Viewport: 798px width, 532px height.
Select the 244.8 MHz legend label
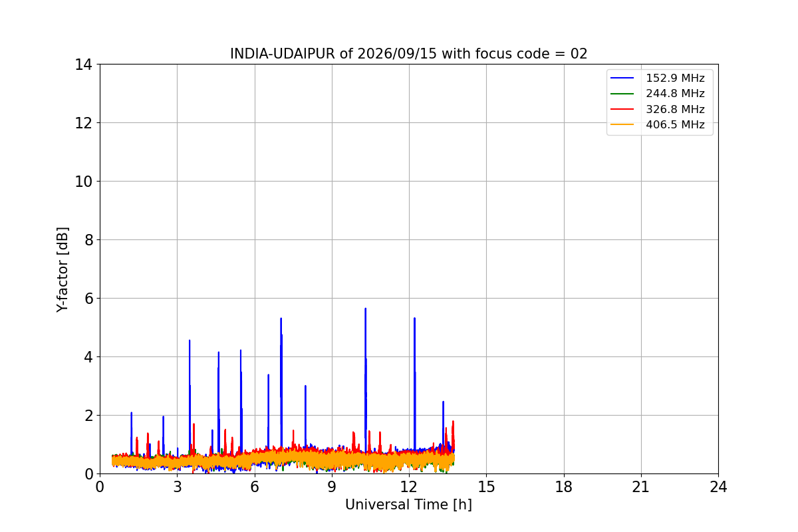[675, 94]
